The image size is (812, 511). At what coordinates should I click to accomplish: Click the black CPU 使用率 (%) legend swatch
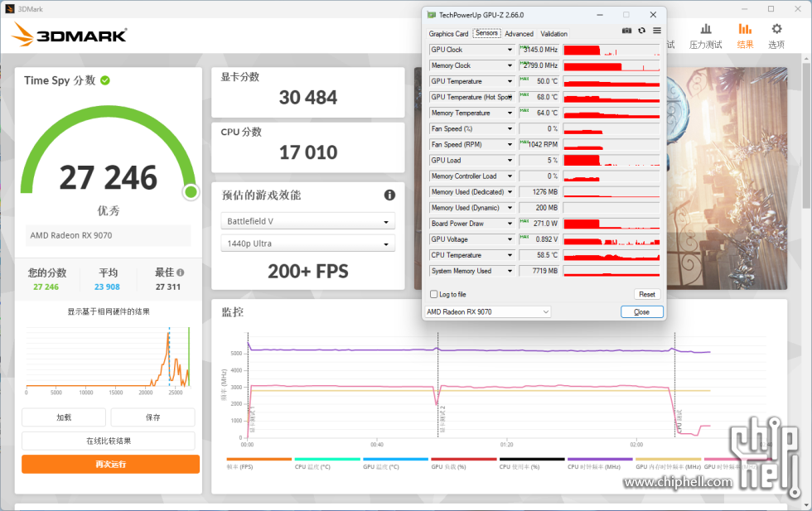tap(532, 459)
